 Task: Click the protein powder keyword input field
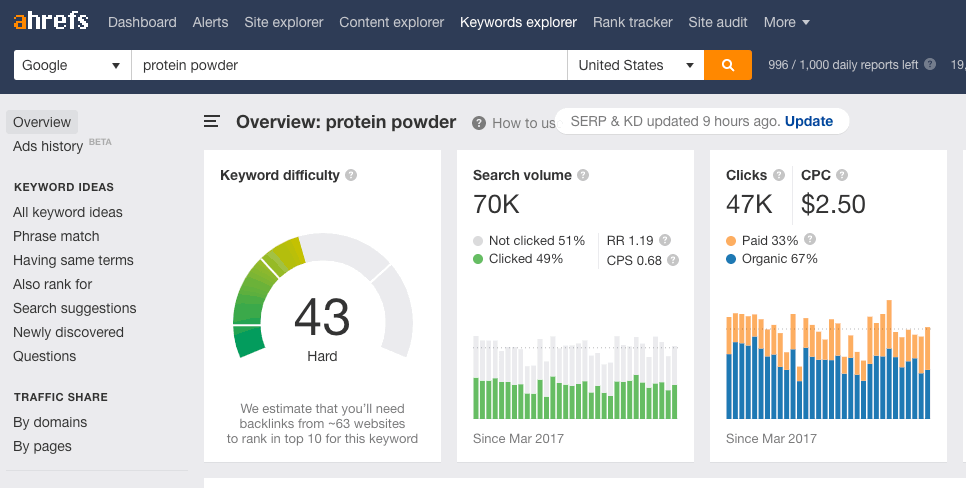pyautogui.click(x=348, y=65)
